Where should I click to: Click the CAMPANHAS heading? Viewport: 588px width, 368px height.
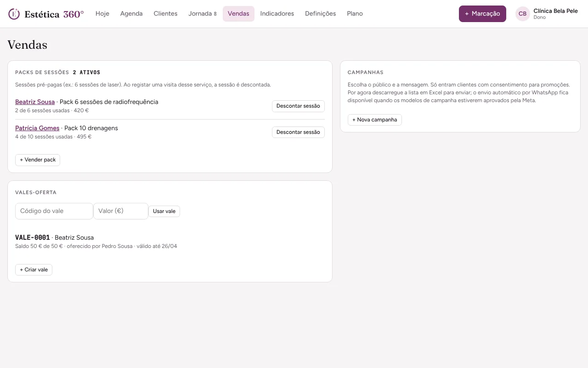(x=365, y=72)
